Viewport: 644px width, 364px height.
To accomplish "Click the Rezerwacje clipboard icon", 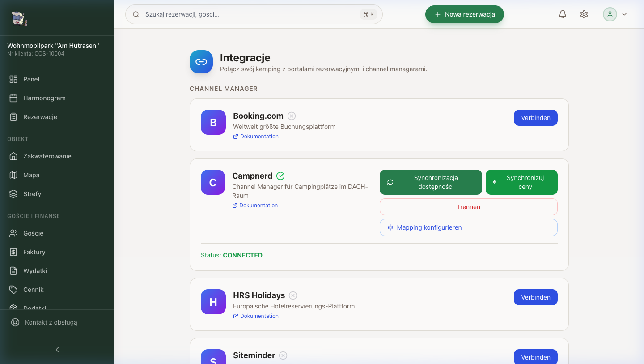I will pyautogui.click(x=13, y=117).
